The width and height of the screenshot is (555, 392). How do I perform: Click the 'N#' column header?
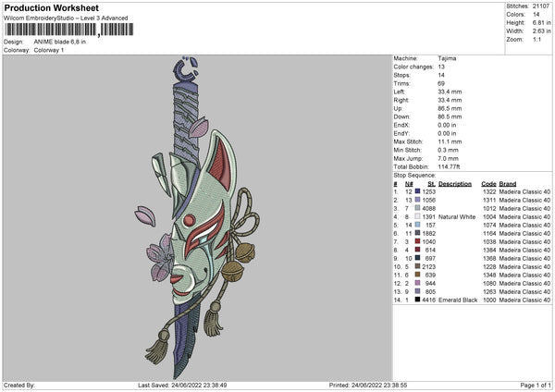409,184
